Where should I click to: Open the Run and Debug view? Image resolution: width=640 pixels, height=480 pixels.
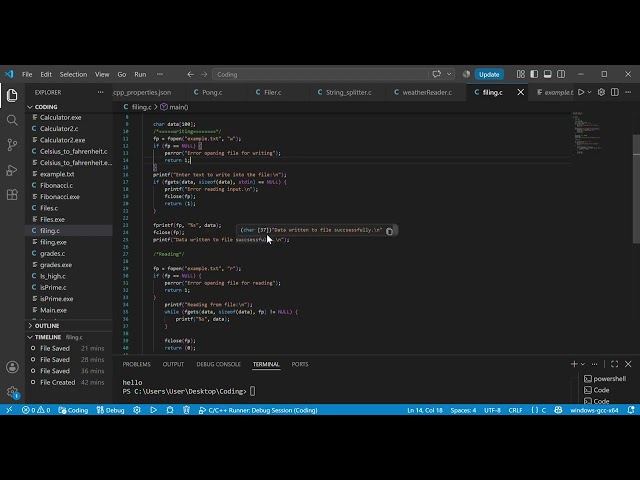(12, 170)
